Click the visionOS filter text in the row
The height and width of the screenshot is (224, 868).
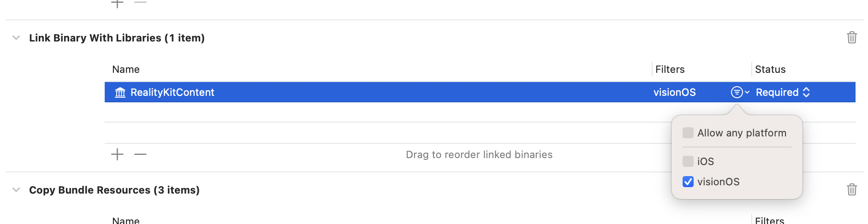tap(674, 92)
